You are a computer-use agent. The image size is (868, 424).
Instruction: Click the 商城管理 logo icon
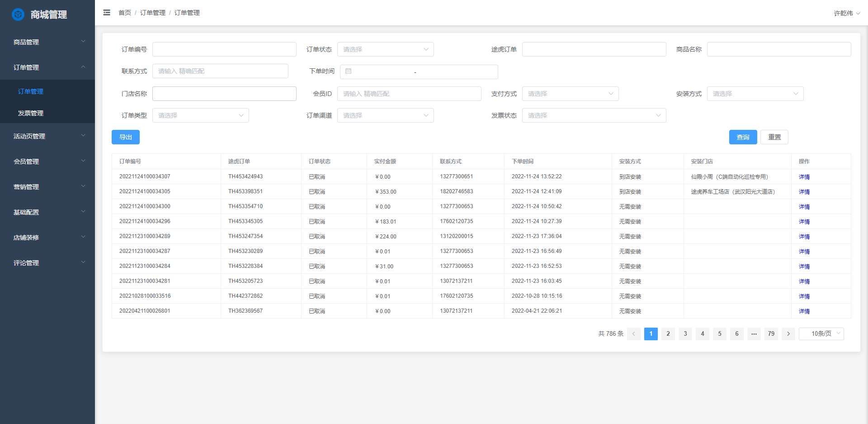pos(18,14)
